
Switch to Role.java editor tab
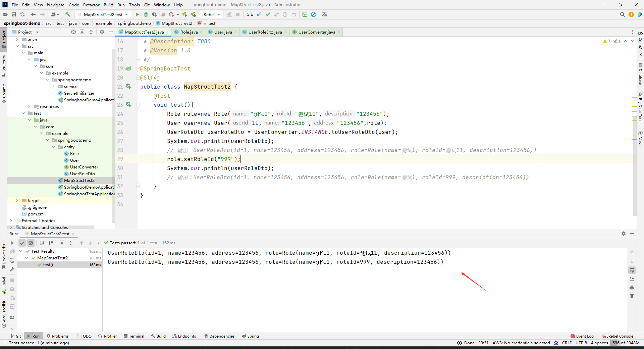tap(189, 32)
